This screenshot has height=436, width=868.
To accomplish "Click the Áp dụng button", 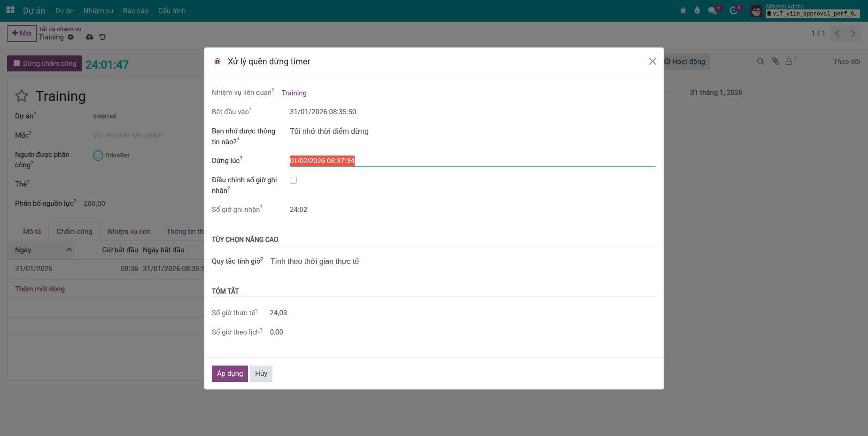I will tap(230, 374).
